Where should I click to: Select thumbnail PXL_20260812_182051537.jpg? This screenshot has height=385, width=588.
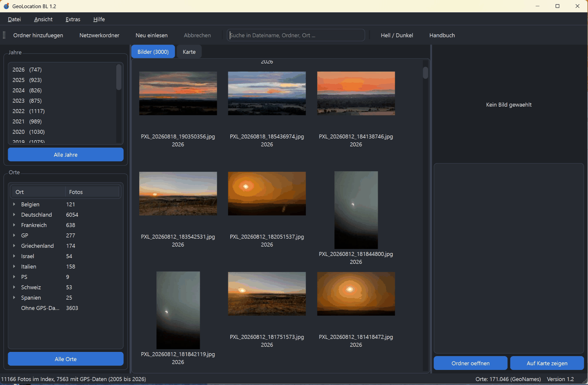pyautogui.click(x=267, y=194)
